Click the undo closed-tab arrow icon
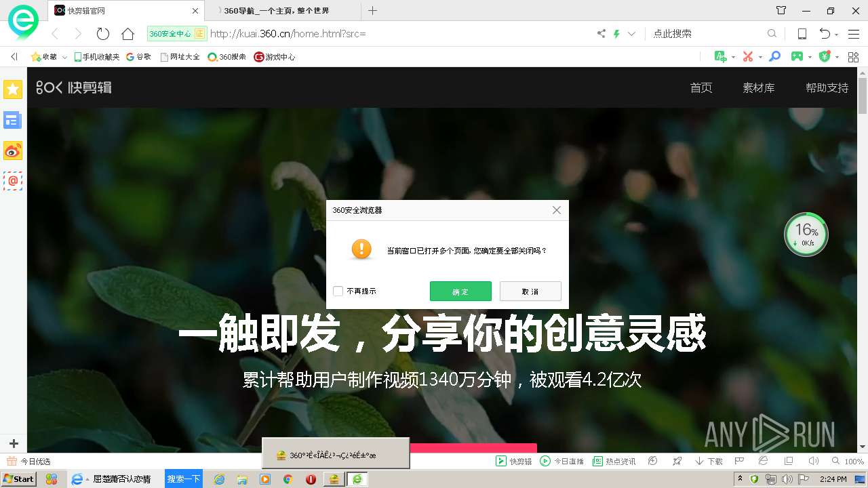This screenshot has width=868, height=488. click(825, 34)
